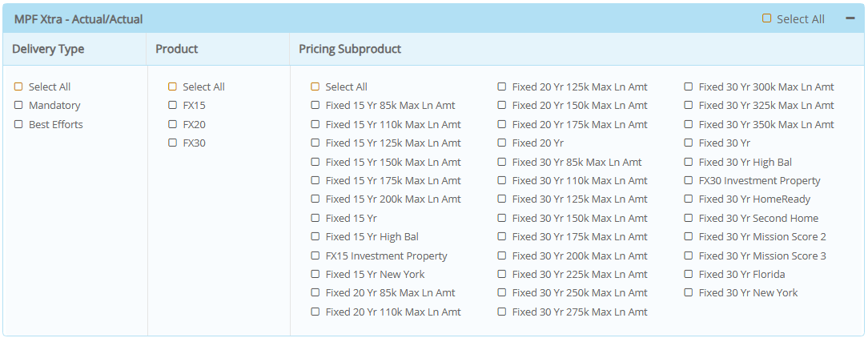
Task: Select Fixed 30 Yr 85k Max Ln Amt
Action: point(502,163)
